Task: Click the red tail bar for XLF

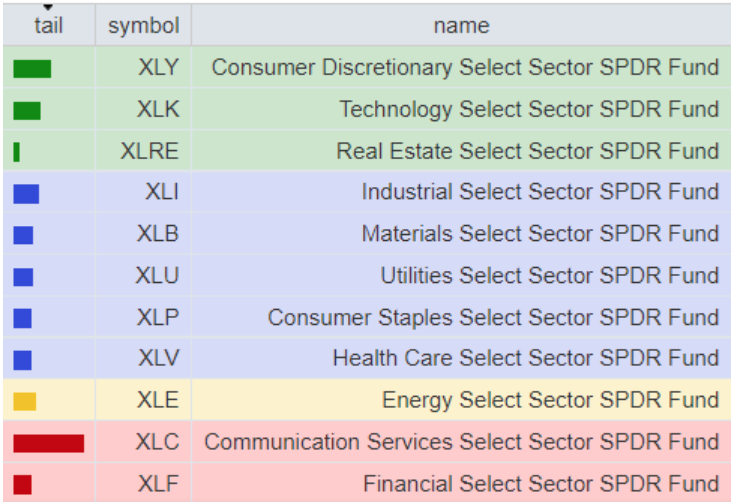Action: pos(23,485)
